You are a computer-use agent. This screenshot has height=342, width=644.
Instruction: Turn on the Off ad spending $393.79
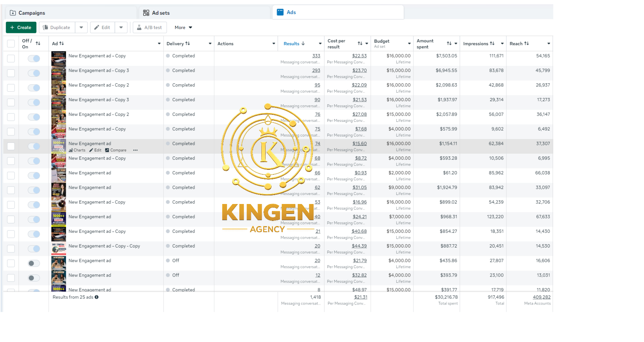(34, 278)
